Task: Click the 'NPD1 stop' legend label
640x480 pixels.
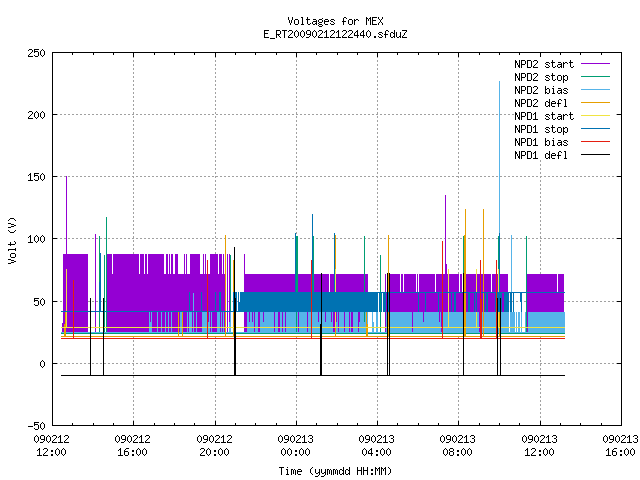Action: [541, 129]
